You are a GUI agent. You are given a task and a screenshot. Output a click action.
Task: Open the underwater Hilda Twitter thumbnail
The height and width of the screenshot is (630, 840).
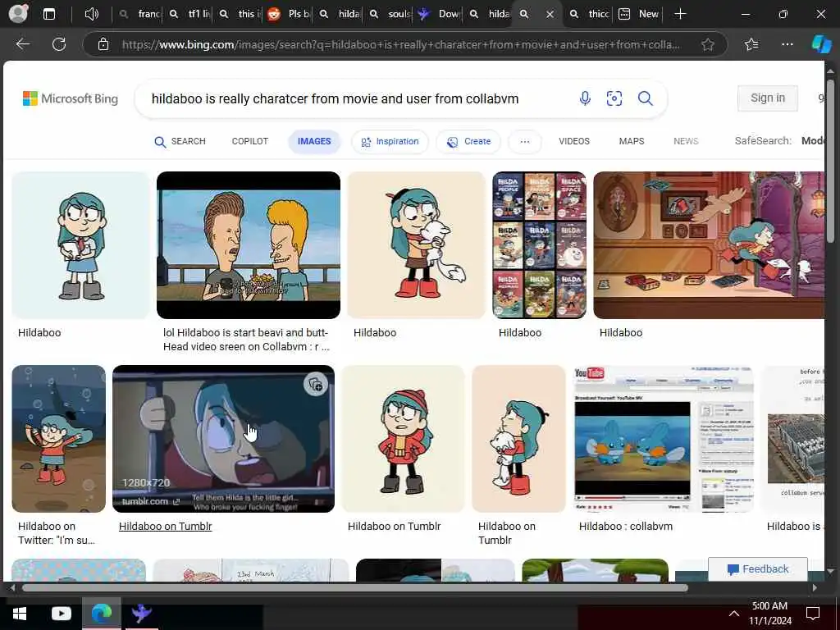pos(59,439)
